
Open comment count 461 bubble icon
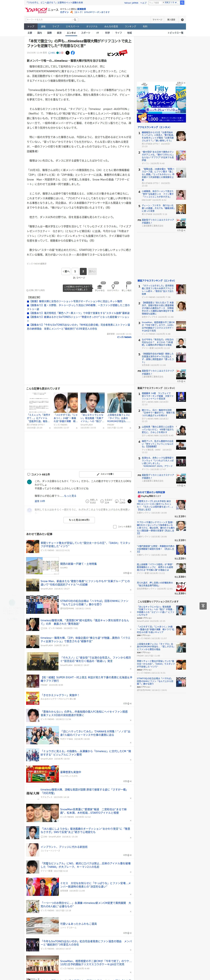52,53
